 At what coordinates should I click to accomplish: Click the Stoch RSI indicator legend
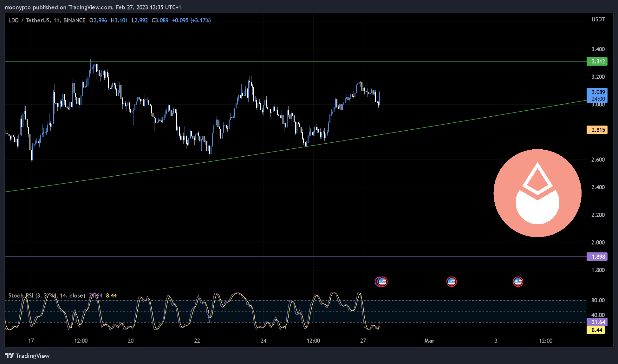47,296
